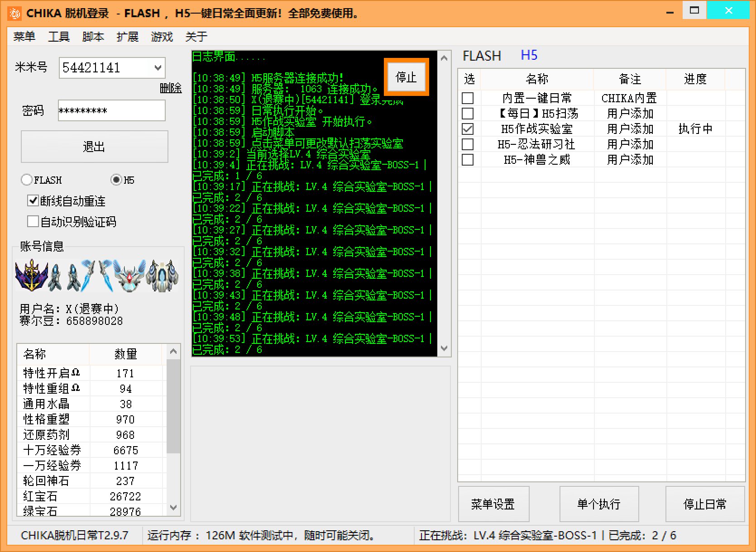Check the 【每日】H5扫荡 checkbox
The image size is (756, 552).
pos(468,114)
